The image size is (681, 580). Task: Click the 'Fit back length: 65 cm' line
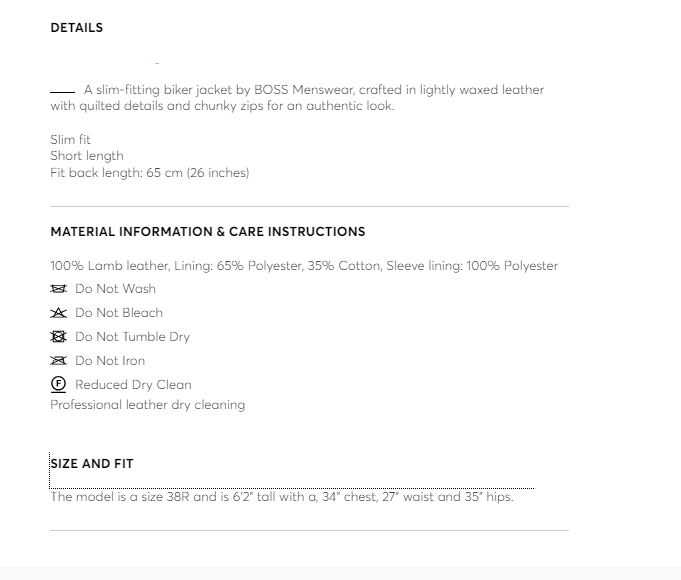click(x=150, y=173)
